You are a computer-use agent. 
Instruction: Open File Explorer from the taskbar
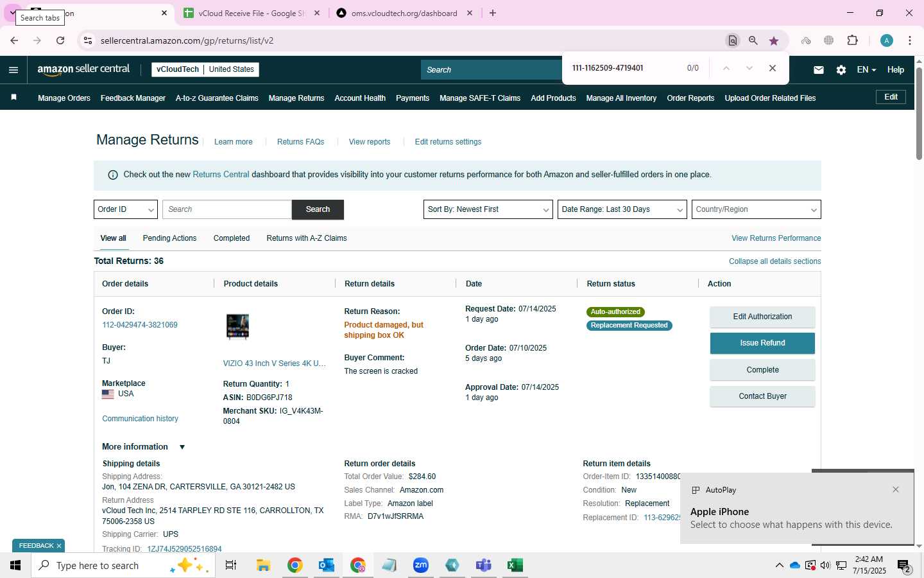coord(263,565)
